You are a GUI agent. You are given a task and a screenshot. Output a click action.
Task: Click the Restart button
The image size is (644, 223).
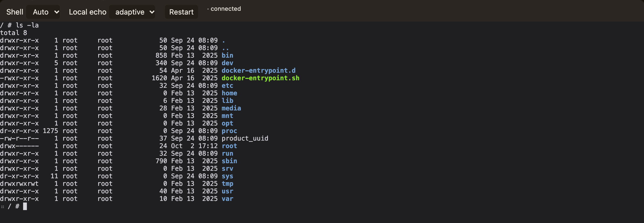point(181,12)
